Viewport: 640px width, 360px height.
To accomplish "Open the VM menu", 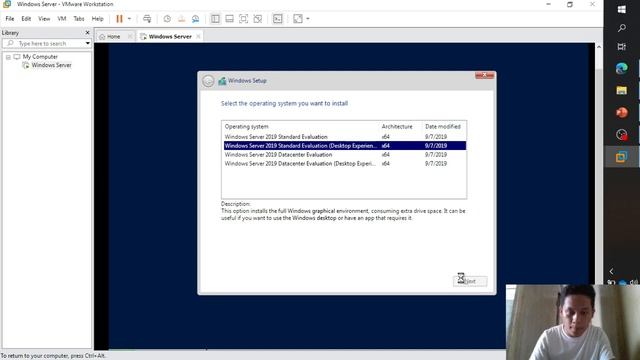I will click(62, 19).
